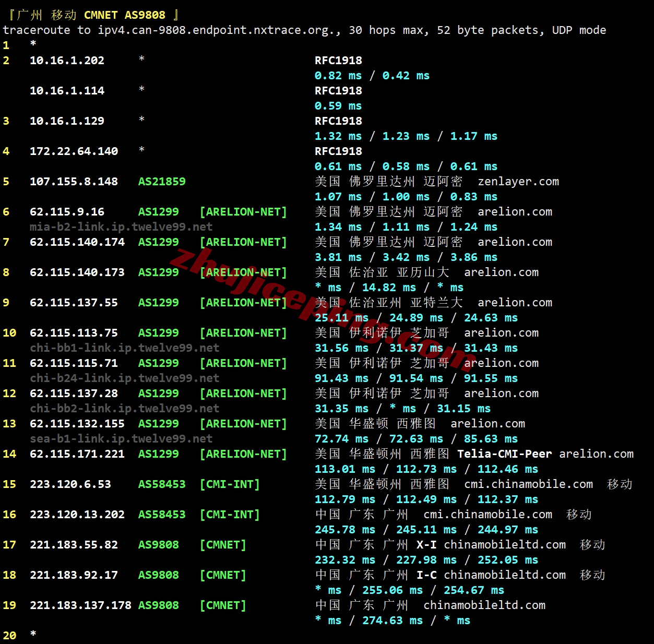
Task: Click the IP address 221.183.55.82
Action: (74, 545)
